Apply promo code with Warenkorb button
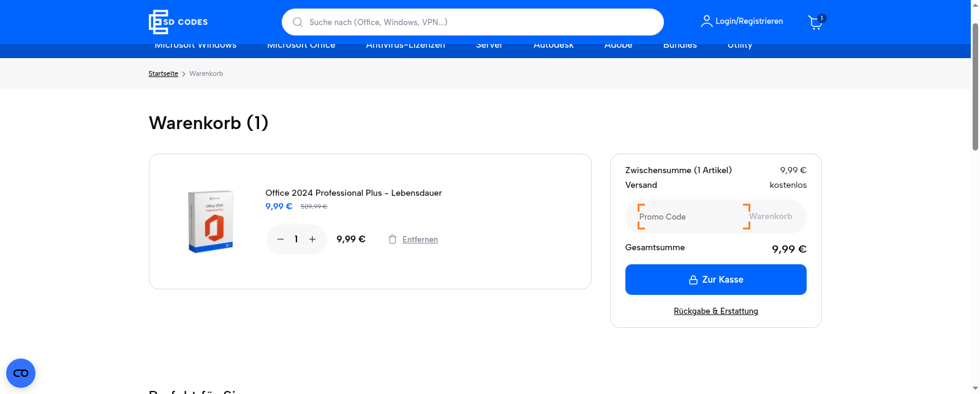 point(771,217)
